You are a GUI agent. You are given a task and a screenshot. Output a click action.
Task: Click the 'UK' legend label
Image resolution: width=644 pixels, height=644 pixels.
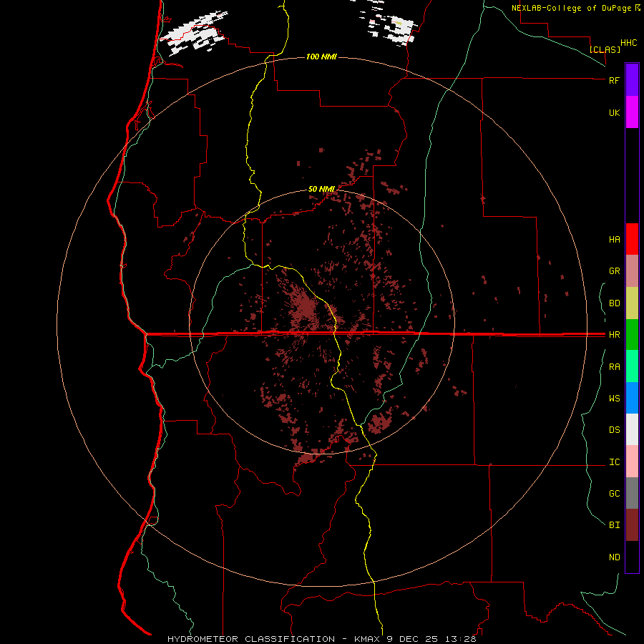[614, 112]
